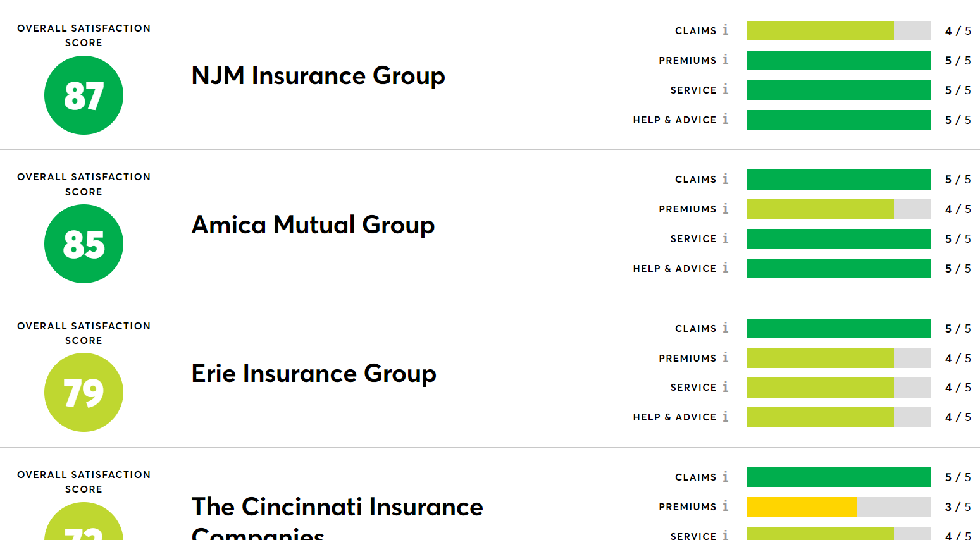Click Erie Help & Advice info icon
The image size is (980, 540).
726,417
